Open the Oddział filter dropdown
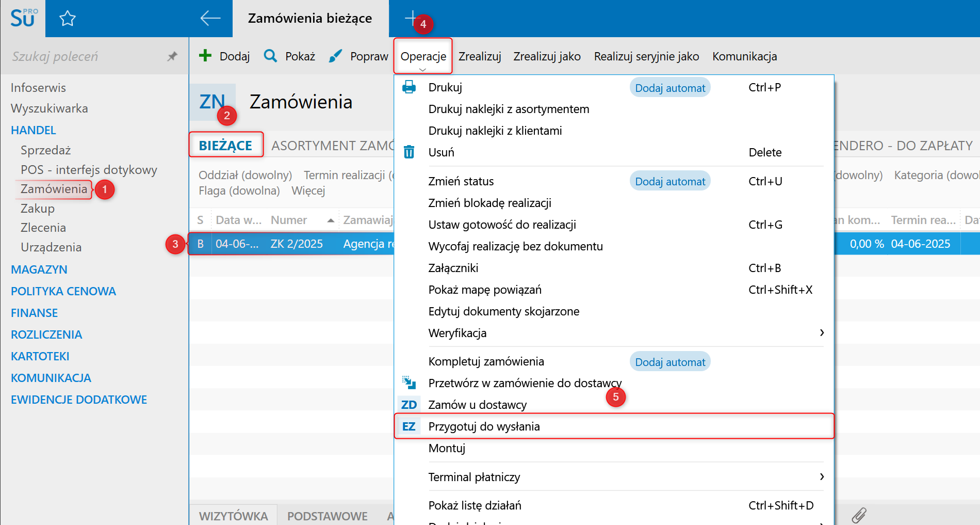 pyautogui.click(x=245, y=176)
